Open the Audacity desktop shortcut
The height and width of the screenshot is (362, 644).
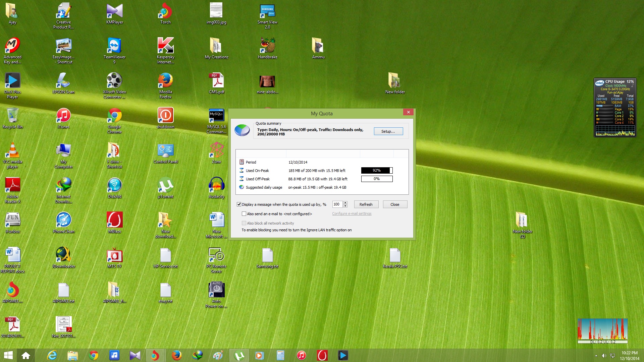[x=216, y=188]
